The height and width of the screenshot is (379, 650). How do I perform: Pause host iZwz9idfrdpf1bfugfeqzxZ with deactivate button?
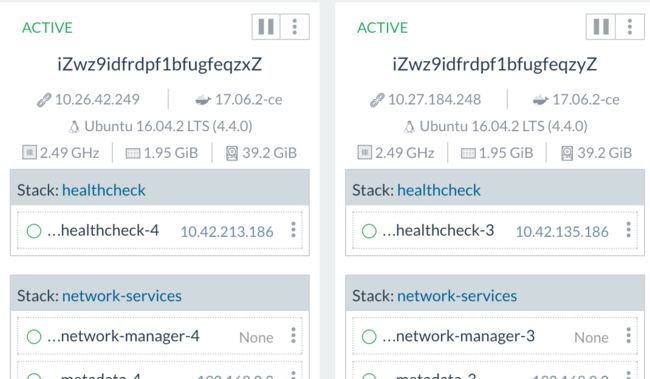(266, 27)
